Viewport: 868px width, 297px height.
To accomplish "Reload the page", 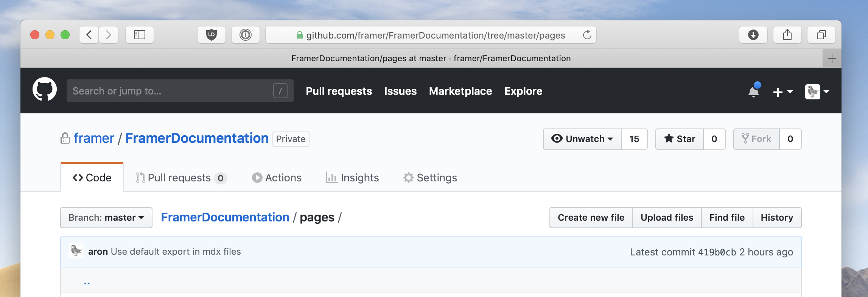I will (x=587, y=35).
